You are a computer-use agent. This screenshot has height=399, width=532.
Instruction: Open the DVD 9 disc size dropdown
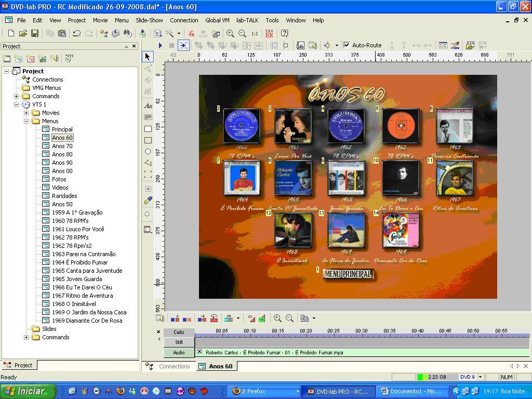(x=480, y=377)
